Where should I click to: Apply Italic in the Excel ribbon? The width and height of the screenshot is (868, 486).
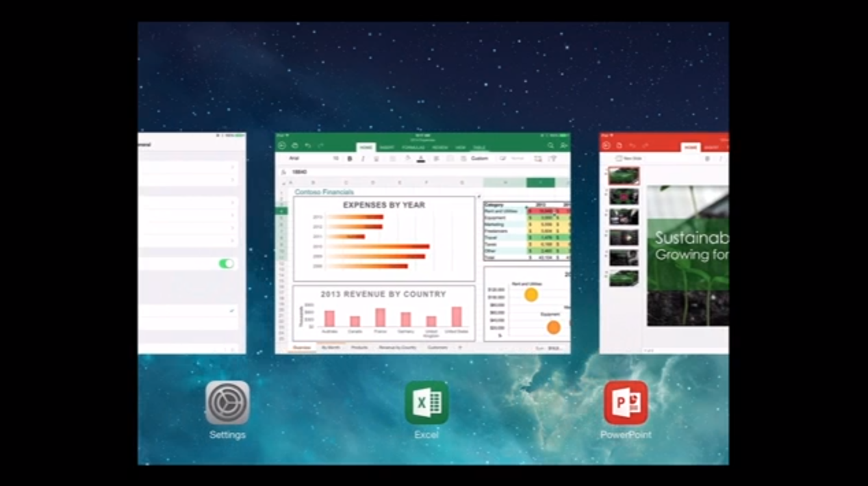pos(363,159)
